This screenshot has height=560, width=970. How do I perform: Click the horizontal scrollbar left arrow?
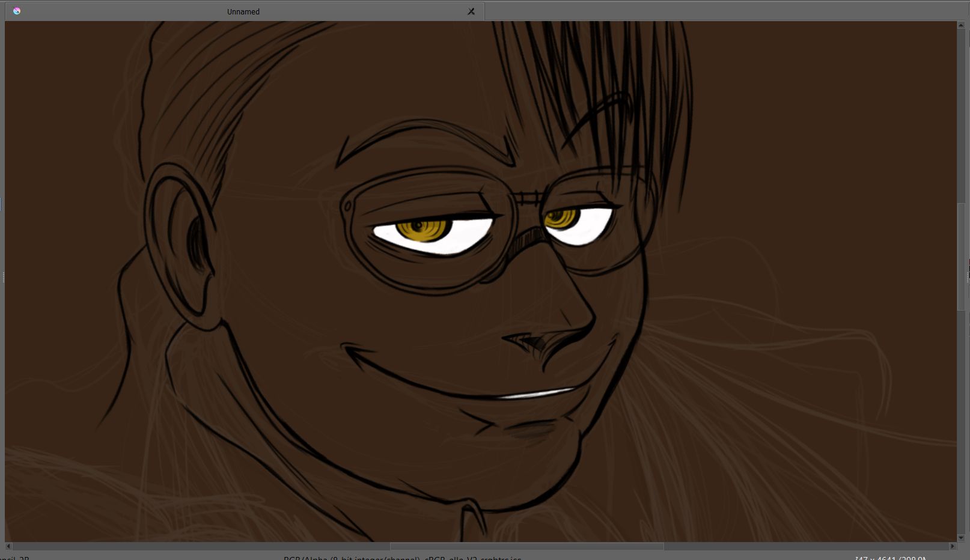pyautogui.click(x=8, y=546)
